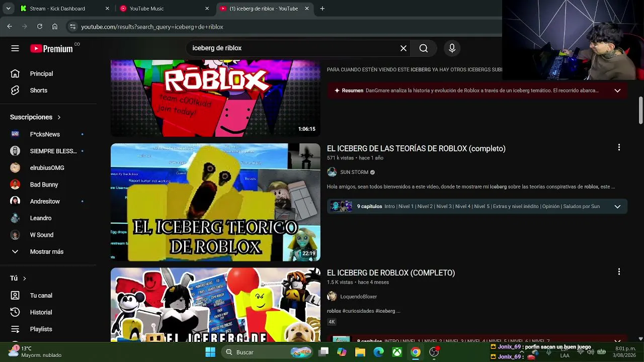The image size is (644, 362).
Task: Click LoquendoBloxer channel avatar
Action: coord(332,297)
